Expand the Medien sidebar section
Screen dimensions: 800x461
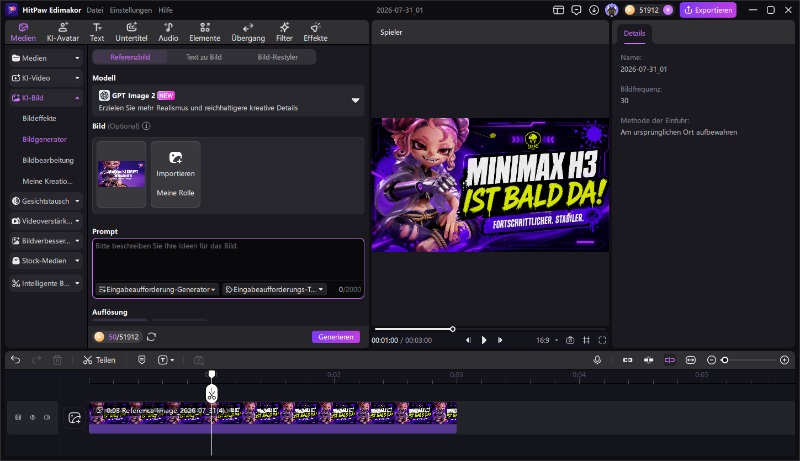click(45, 58)
